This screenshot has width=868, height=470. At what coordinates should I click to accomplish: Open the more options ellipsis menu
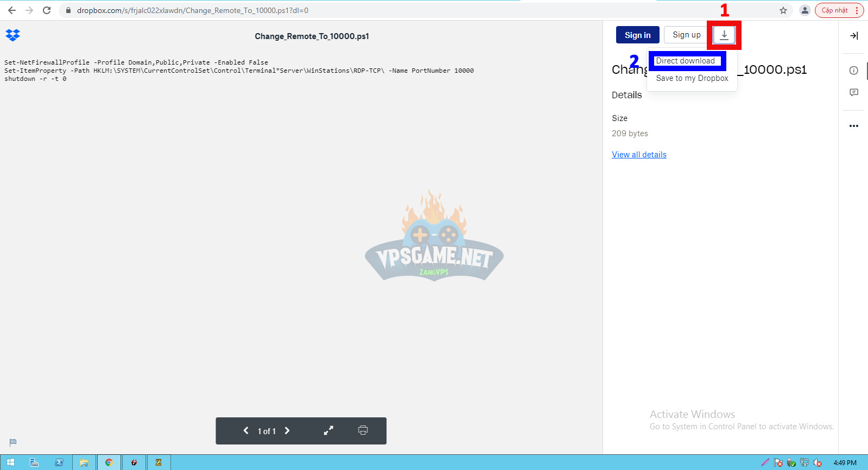tap(853, 126)
